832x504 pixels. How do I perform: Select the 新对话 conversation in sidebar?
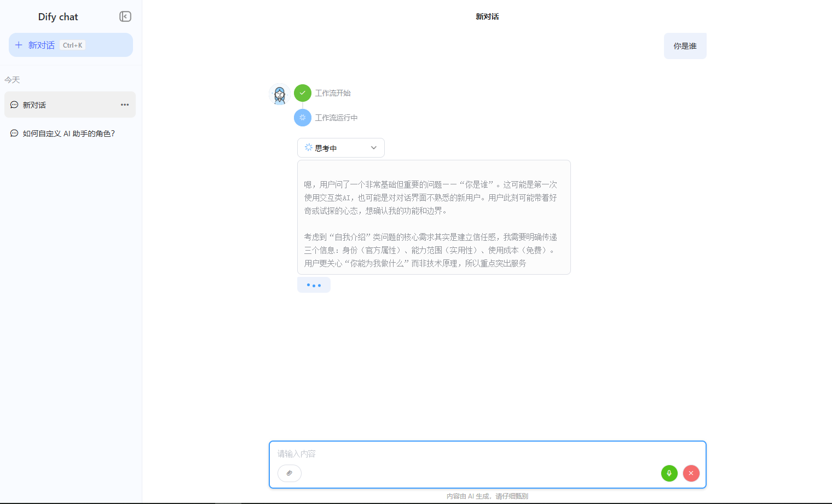coord(70,105)
